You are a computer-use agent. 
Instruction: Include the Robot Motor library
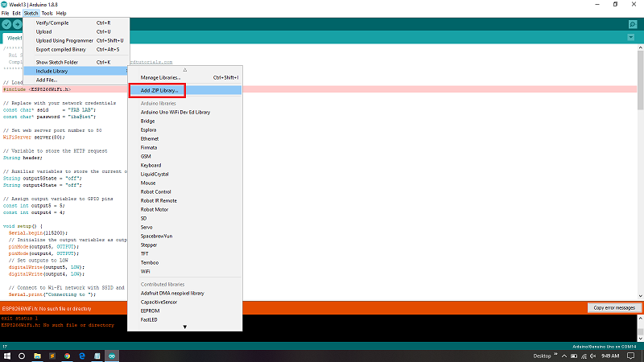click(185, 209)
